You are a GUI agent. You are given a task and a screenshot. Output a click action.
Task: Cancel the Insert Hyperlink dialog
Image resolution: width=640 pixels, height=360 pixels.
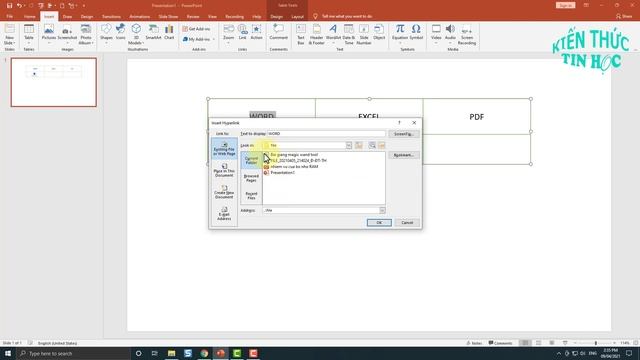407,222
